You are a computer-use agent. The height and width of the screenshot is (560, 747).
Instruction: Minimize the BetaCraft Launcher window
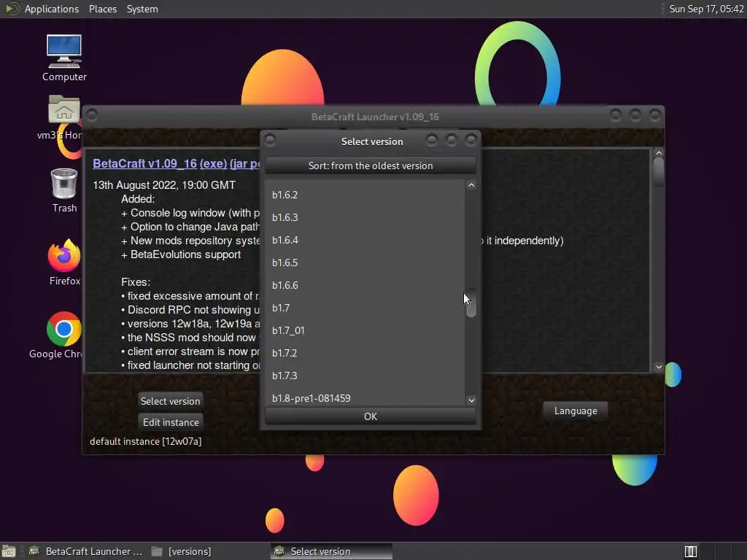pyautogui.click(x=616, y=114)
